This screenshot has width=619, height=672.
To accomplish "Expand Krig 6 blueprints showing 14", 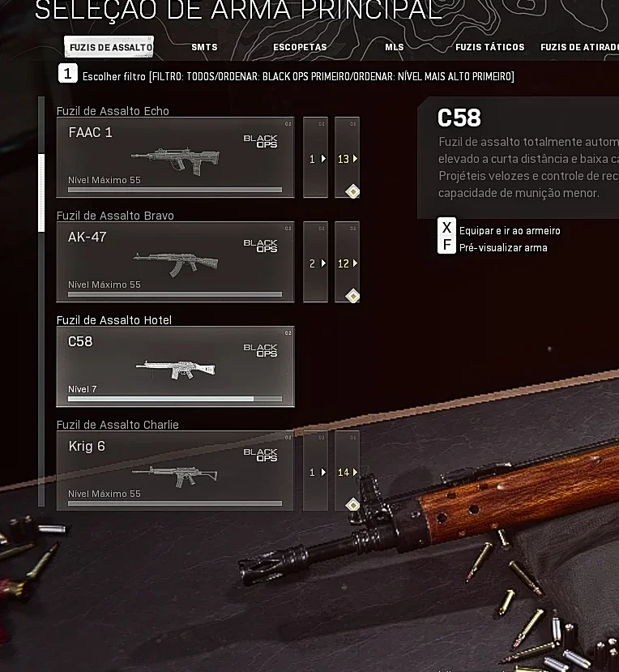I will 347,471.
